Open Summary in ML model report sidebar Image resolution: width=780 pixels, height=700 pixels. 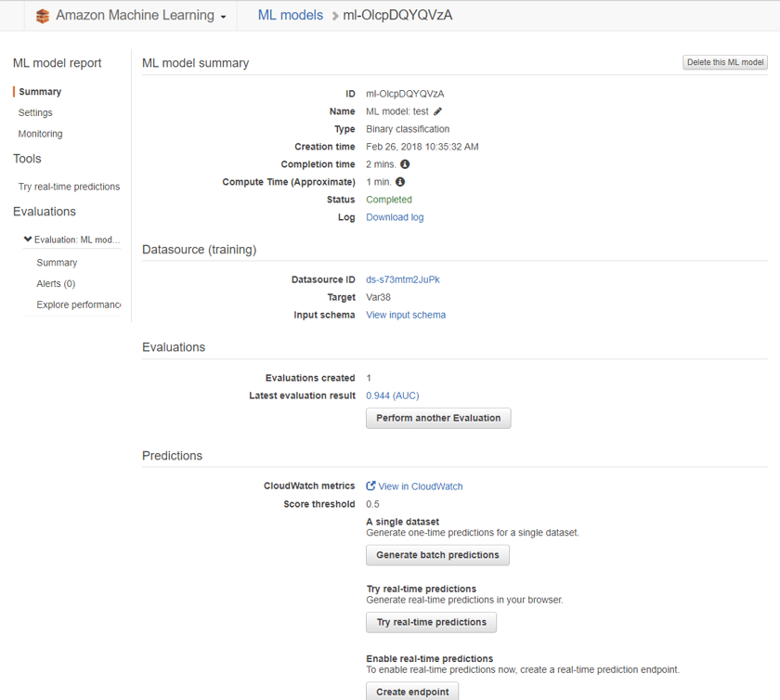click(x=40, y=92)
